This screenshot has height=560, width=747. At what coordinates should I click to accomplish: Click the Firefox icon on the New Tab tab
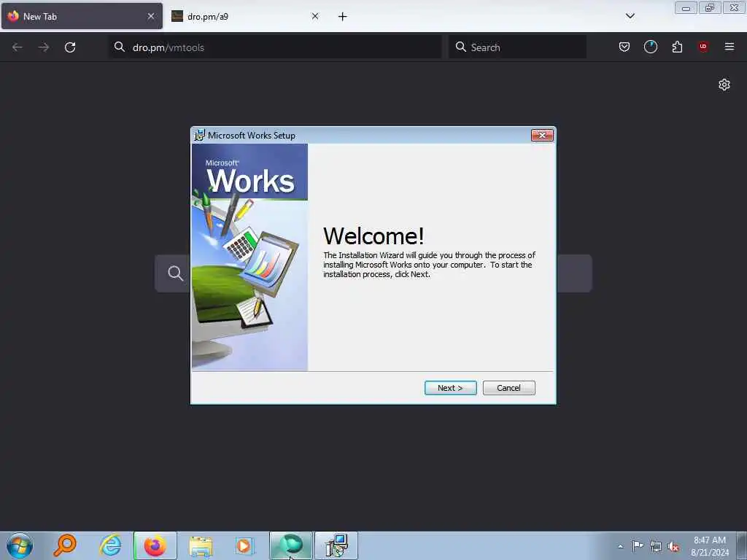tap(13, 16)
